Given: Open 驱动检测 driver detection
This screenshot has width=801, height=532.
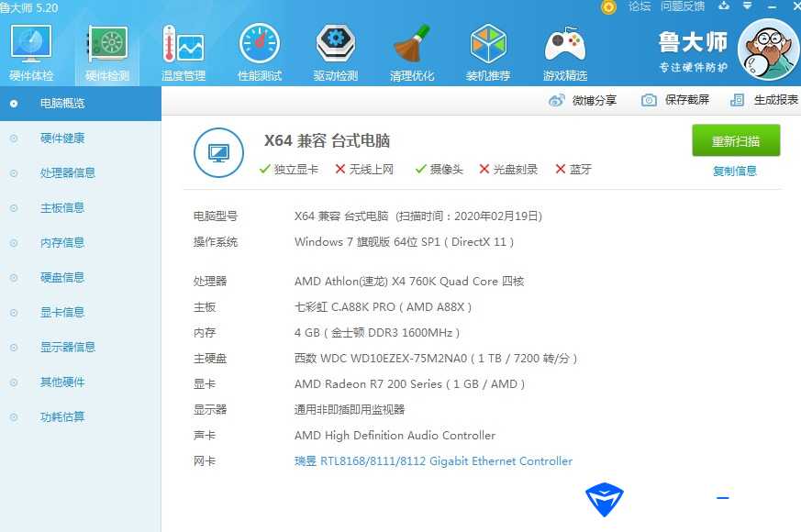Looking at the screenshot, I should coord(336,52).
